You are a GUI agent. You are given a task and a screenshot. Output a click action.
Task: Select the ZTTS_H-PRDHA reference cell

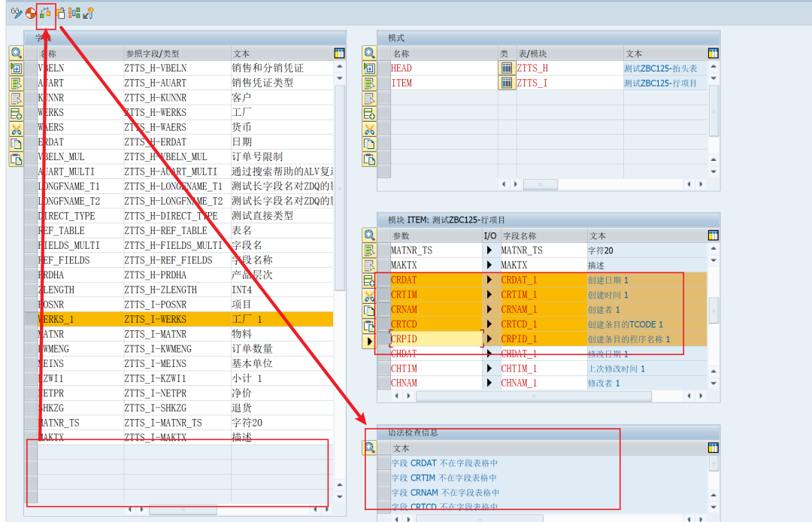coord(177,275)
